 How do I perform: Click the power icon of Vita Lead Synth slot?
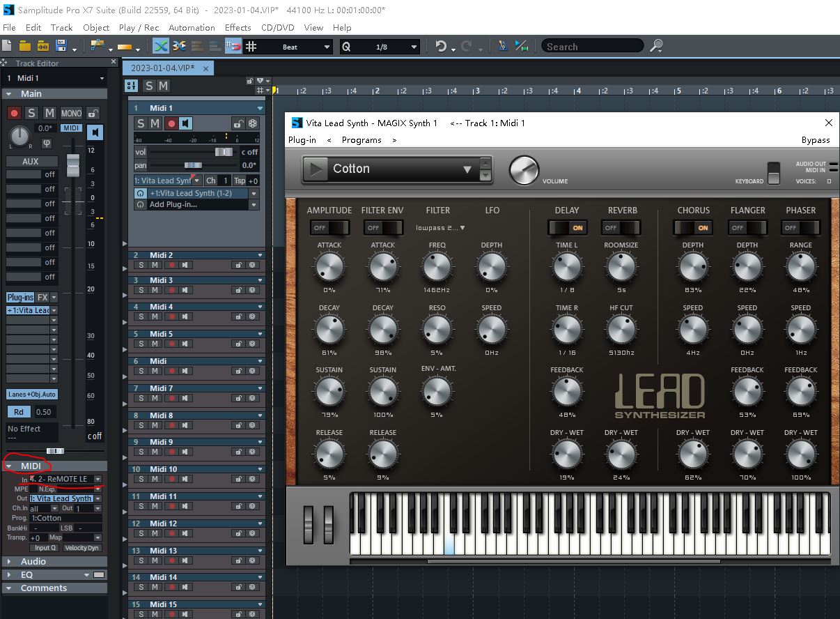coord(140,193)
